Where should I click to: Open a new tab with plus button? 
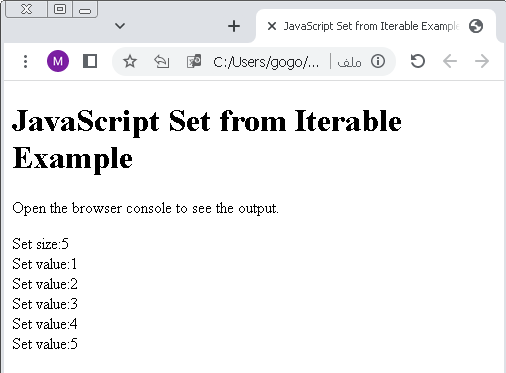[234, 26]
